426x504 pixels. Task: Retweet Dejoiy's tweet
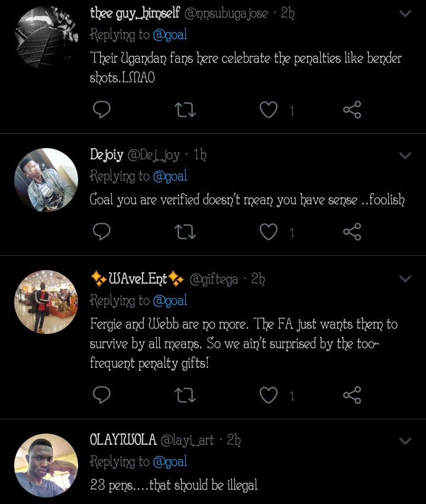186,232
